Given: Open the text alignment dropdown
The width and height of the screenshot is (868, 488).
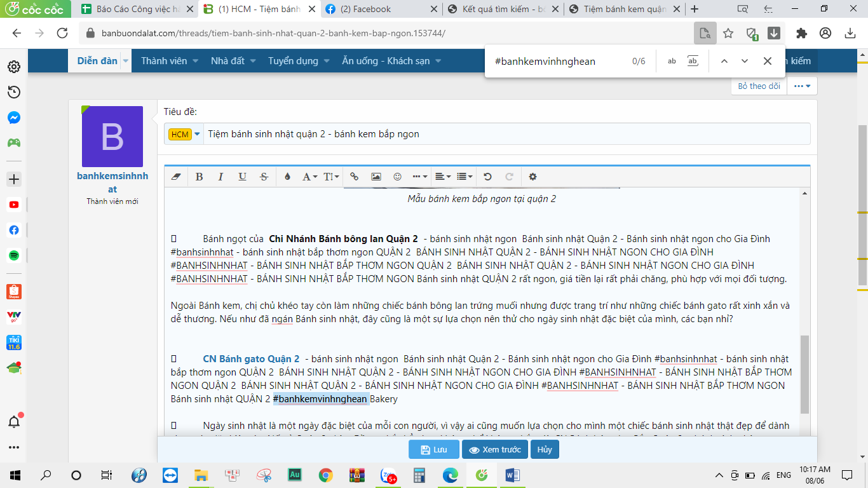Looking at the screenshot, I should tap(443, 177).
